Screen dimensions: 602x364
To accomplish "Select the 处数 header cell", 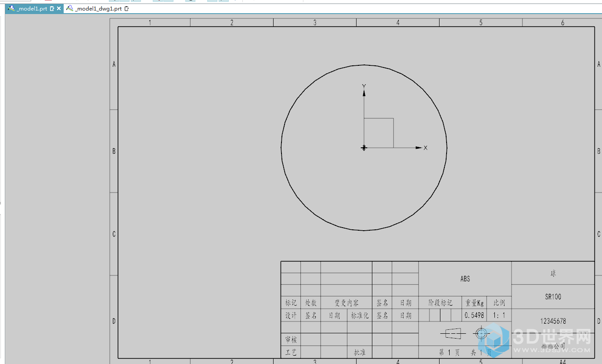I will 311,303.
